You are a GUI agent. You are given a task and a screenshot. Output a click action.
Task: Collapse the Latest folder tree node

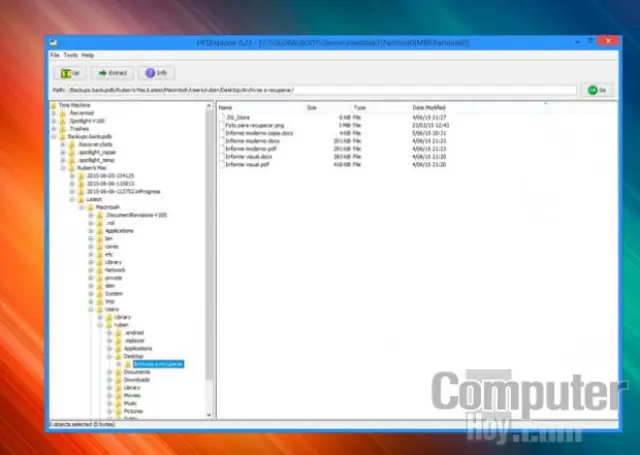coord(72,199)
